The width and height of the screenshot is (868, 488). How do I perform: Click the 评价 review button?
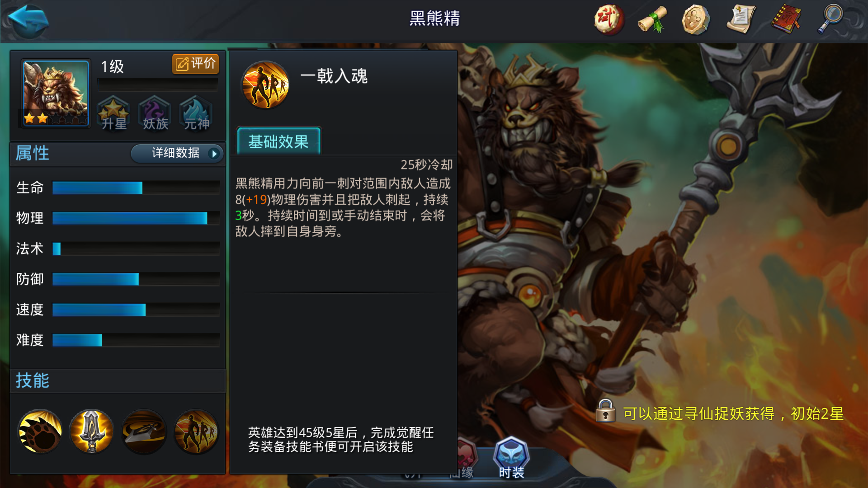(195, 64)
